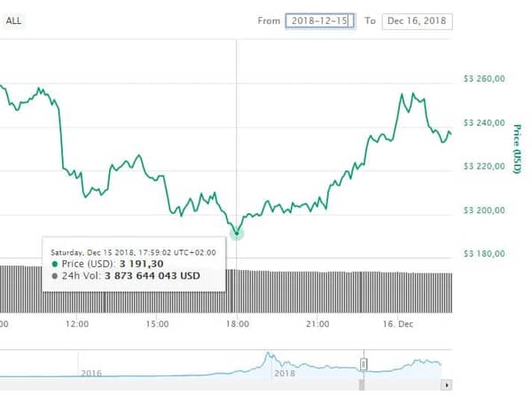
Task: Select the ALL time range button
Action: coord(13,20)
